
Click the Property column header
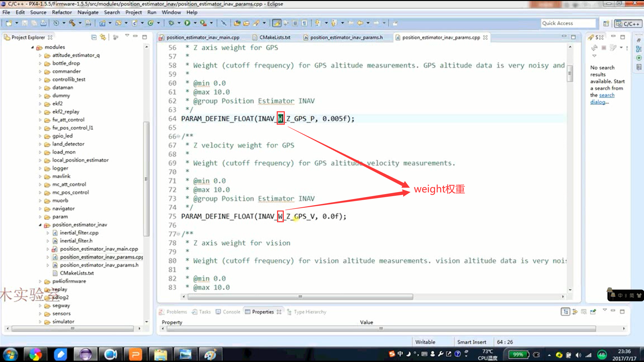click(172, 322)
